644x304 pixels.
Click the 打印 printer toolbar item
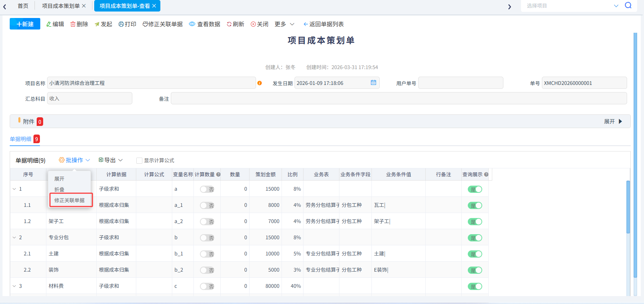click(x=127, y=24)
